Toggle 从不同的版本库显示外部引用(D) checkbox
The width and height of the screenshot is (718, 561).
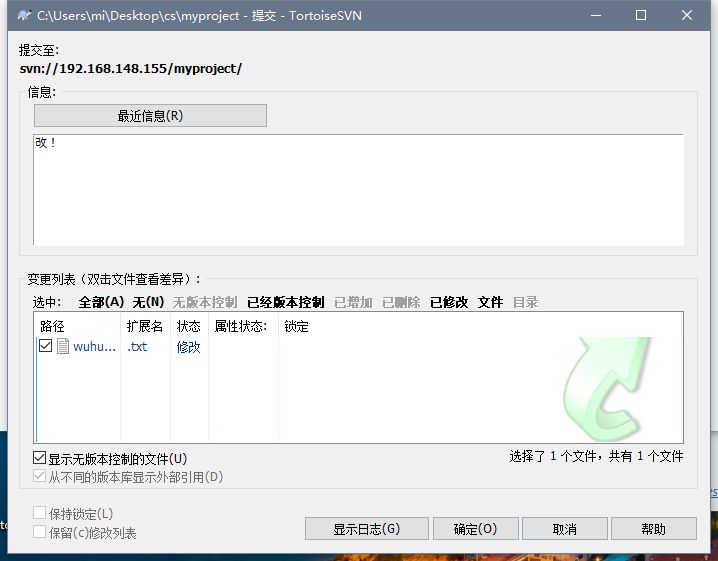pyautogui.click(x=39, y=476)
